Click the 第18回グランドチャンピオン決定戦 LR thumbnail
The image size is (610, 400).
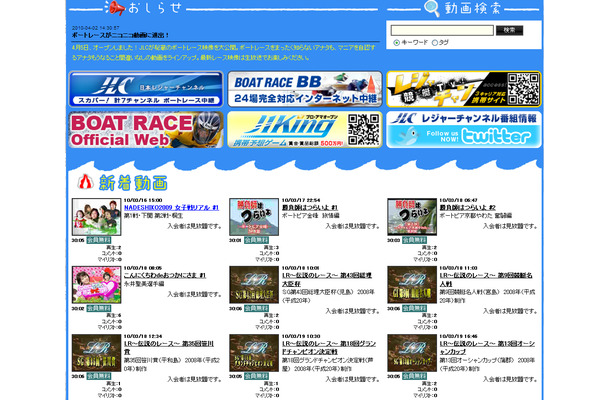pyautogui.click(x=254, y=353)
